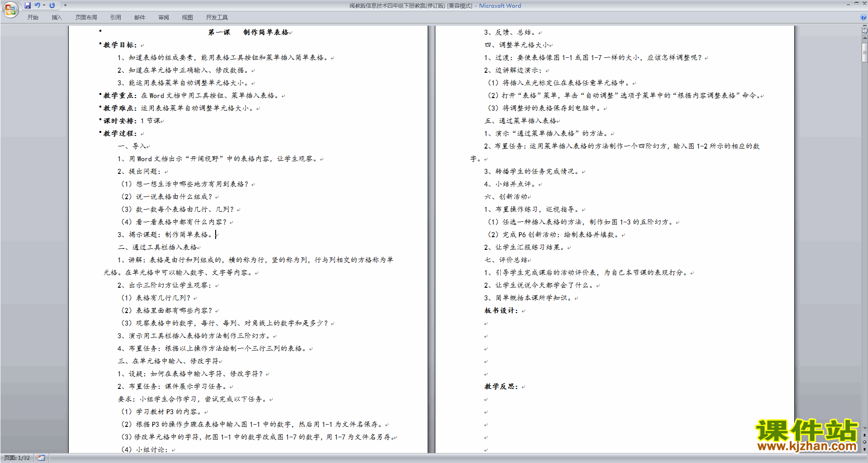Click the bold text 教学目标:
Image resolution: width=868 pixels, height=463 pixels.
coord(120,45)
